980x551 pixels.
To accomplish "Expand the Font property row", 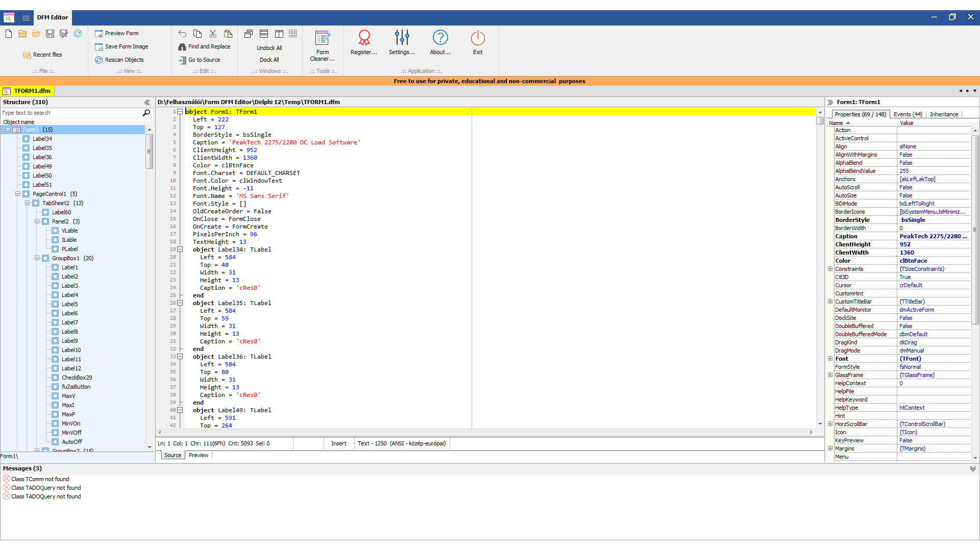I will pyautogui.click(x=830, y=359).
